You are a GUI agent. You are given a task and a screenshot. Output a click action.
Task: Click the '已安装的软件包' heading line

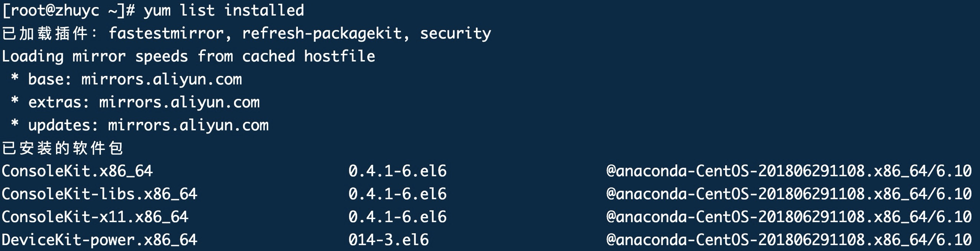pyautogui.click(x=62, y=148)
